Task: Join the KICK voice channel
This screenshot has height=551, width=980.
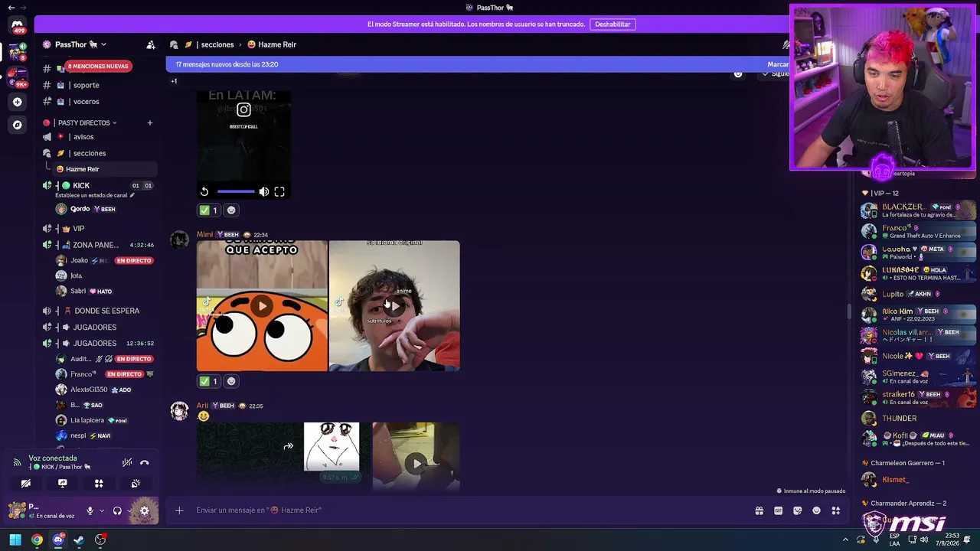Action: tap(81, 186)
